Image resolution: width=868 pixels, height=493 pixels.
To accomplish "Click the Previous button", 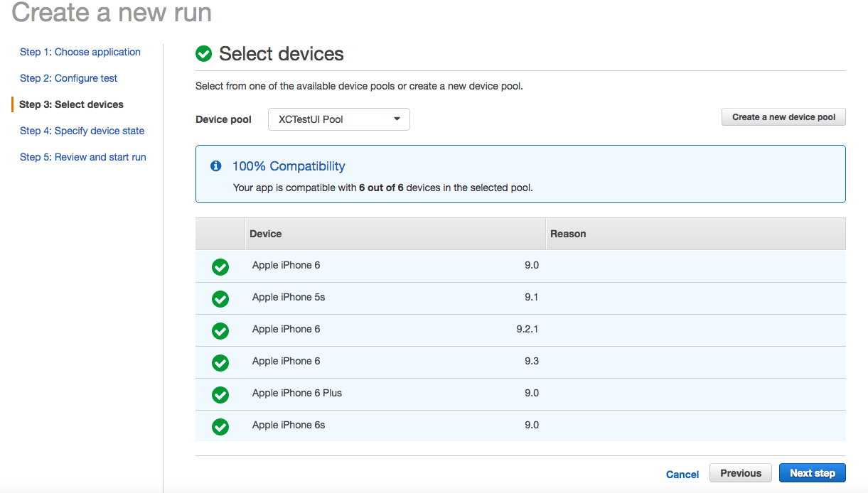I will click(x=740, y=472).
